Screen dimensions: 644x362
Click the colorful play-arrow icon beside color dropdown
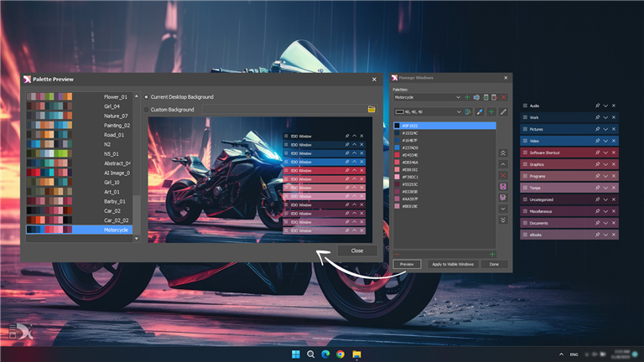(x=468, y=111)
